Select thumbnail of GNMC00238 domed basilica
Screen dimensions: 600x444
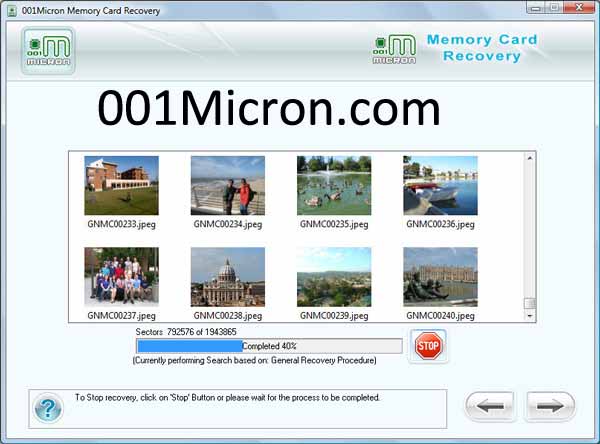click(228, 277)
